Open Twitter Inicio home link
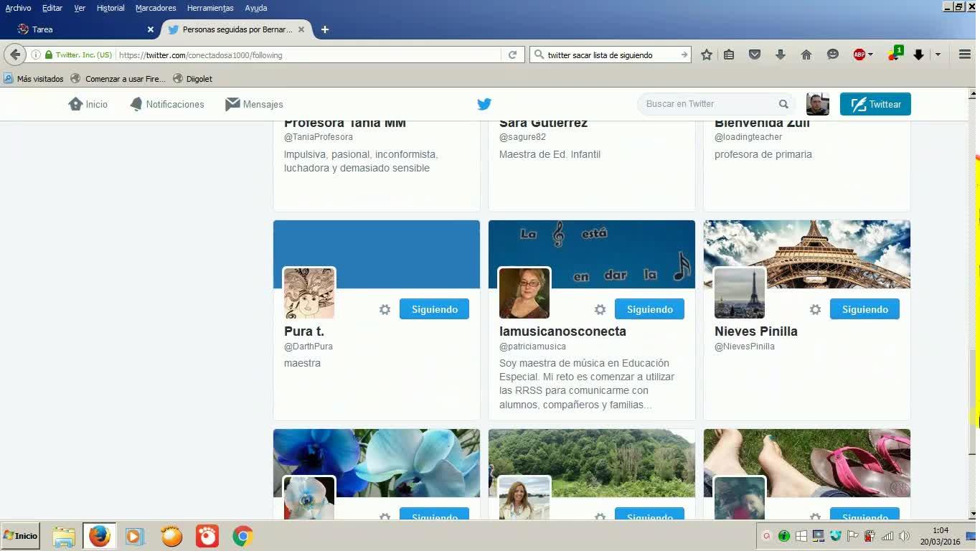Viewport: 980px width, 551px height. (88, 104)
